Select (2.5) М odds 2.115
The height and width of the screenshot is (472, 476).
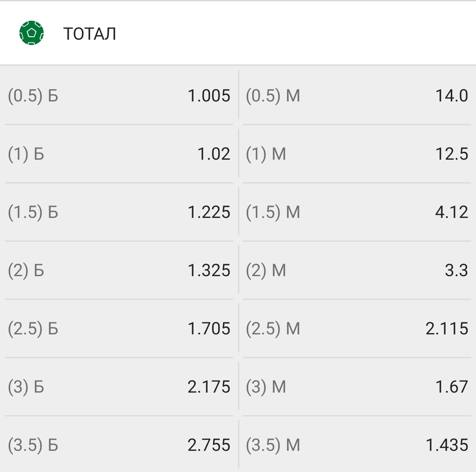(x=357, y=329)
